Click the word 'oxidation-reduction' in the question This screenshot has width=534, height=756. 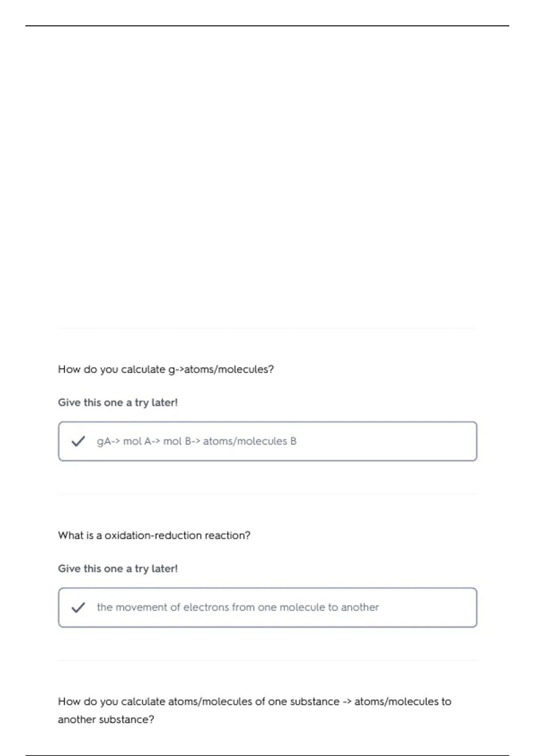[153, 535]
